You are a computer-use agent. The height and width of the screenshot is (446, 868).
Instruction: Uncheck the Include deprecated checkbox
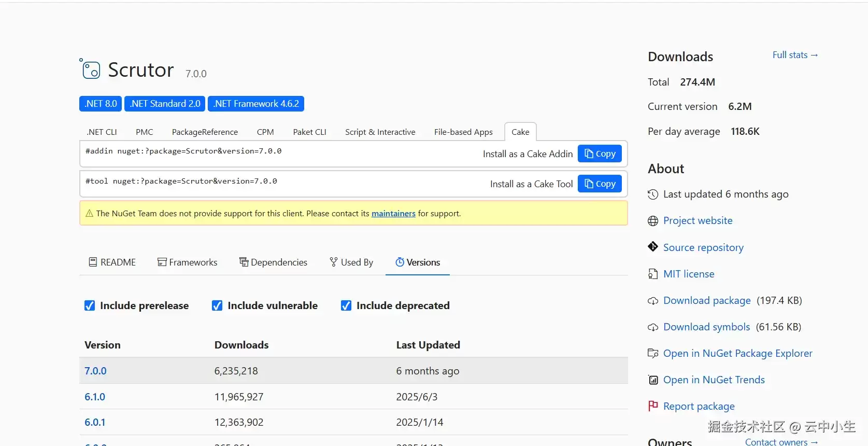click(346, 305)
